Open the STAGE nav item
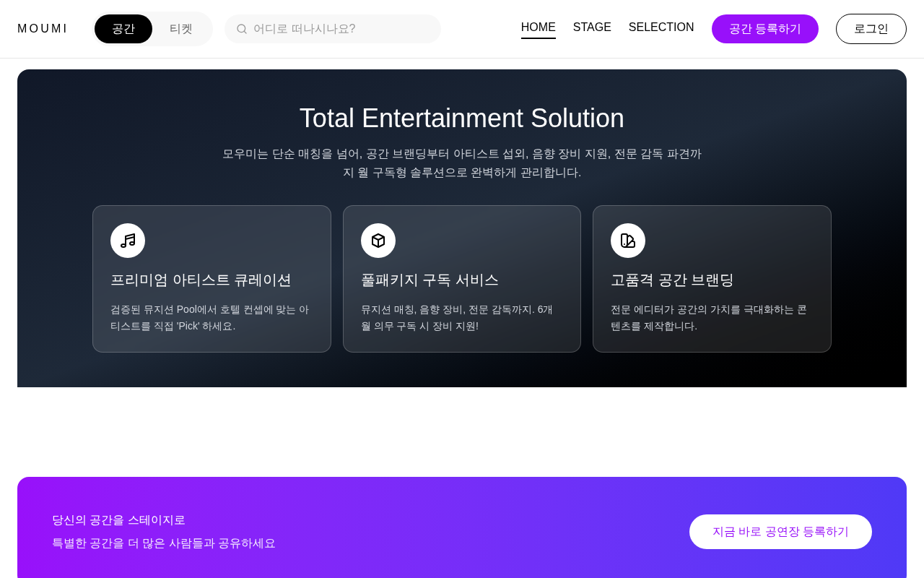 (592, 28)
